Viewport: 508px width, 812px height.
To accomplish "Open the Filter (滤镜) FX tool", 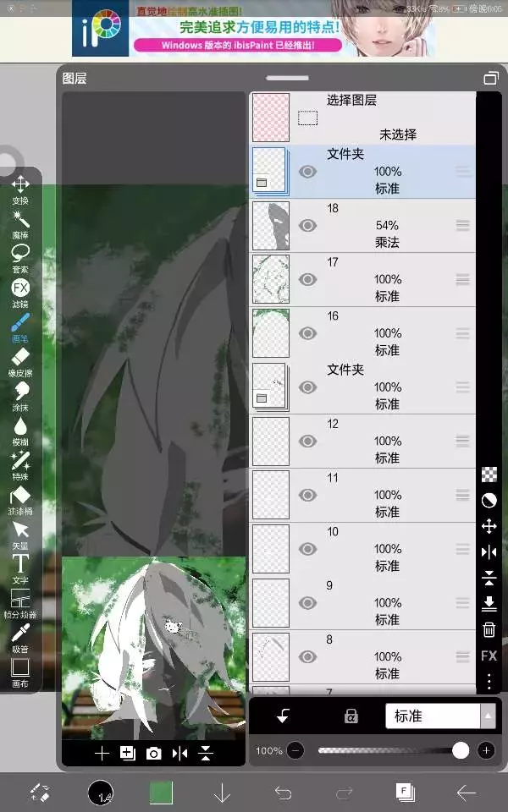I will [20, 294].
